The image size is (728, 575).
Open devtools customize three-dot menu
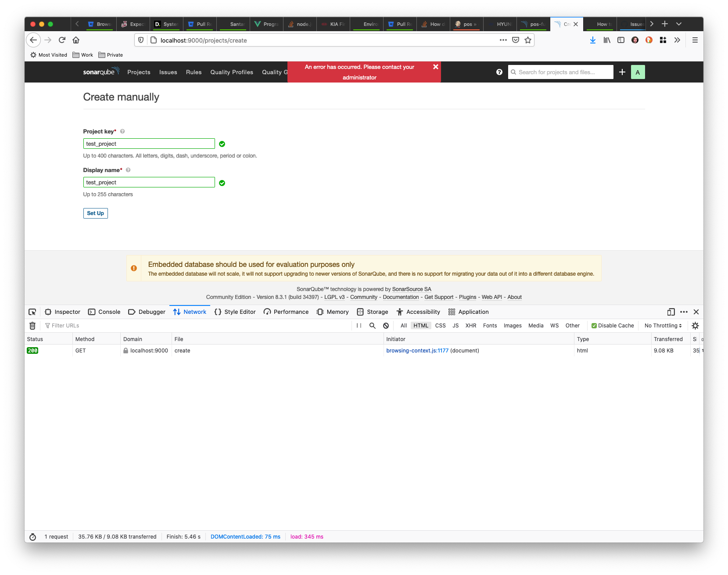[x=684, y=312]
